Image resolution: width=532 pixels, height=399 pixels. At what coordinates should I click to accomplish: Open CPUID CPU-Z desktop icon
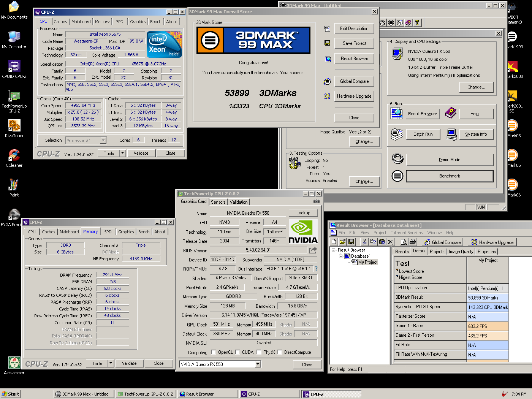pos(14,70)
